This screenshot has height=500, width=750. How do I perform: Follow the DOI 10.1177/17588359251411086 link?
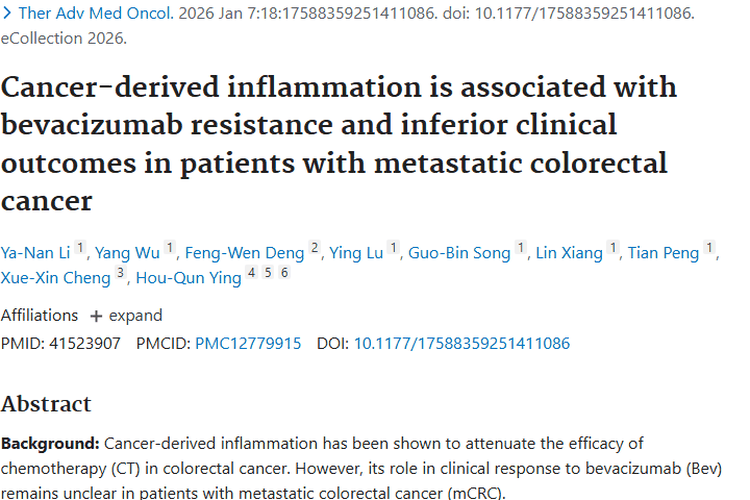pyautogui.click(x=462, y=343)
